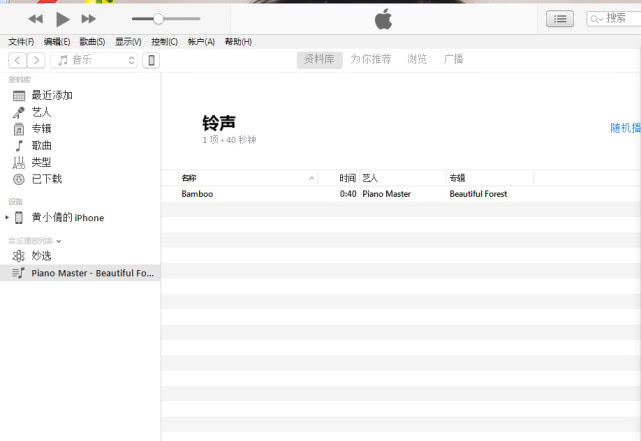The height and width of the screenshot is (441, 641).
Task: Select the 妙选 Genius playlist
Action: [41, 256]
